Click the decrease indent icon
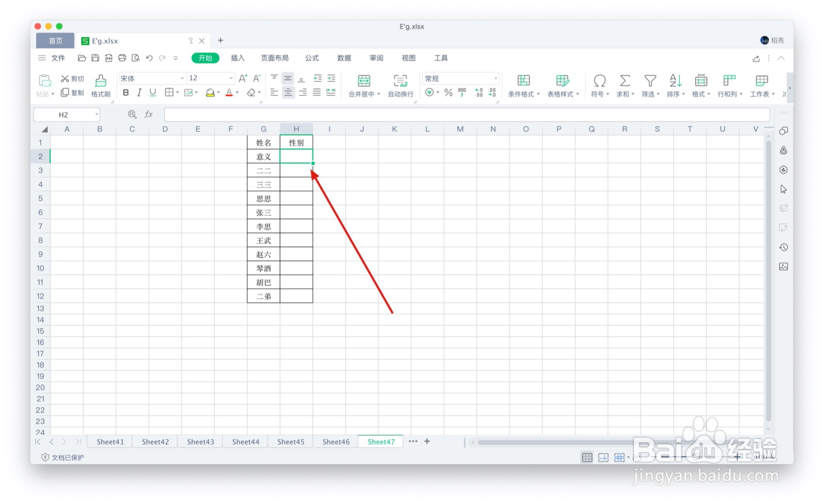824x504 pixels. [x=318, y=78]
